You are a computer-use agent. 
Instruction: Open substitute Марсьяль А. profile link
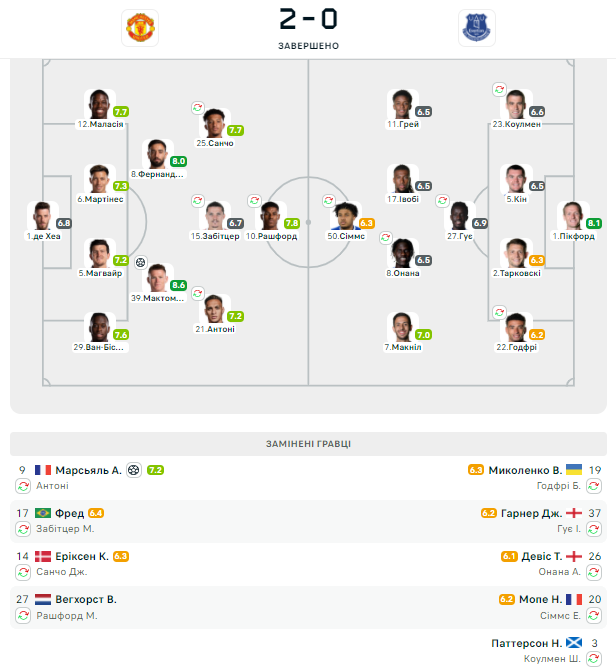tap(88, 470)
